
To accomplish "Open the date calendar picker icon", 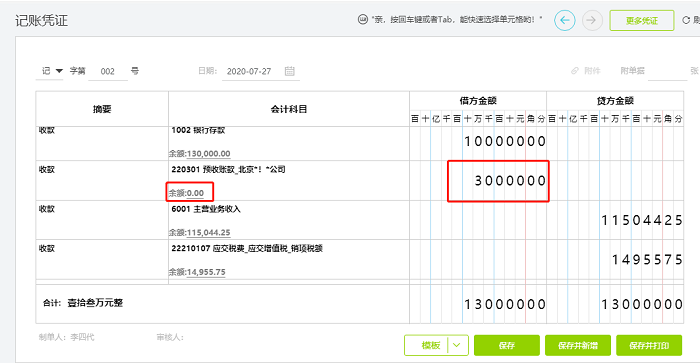I will click(290, 71).
